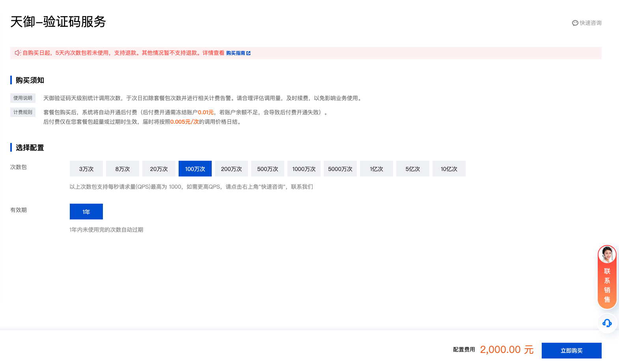Select the 1年 validity period
The image size is (619, 364).
(86, 212)
